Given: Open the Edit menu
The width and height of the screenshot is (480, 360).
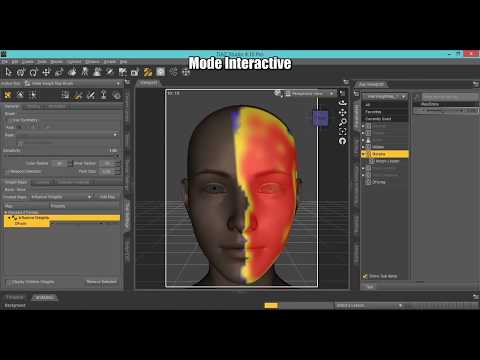Looking at the screenshot, I should 15,62.
